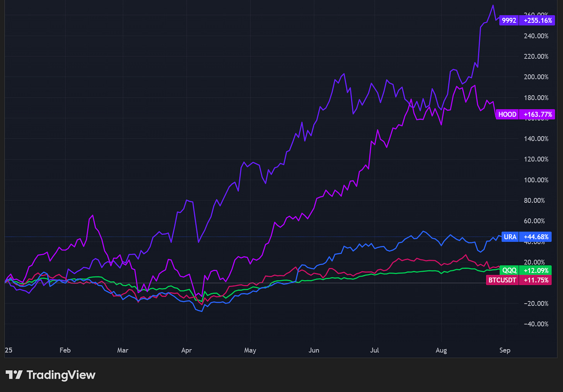
Task: Click the TradingView logo
Action: tap(50, 375)
